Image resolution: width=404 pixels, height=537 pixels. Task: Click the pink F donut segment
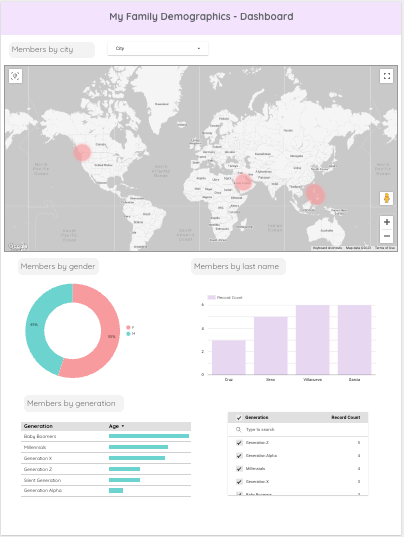(x=110, y=336)
